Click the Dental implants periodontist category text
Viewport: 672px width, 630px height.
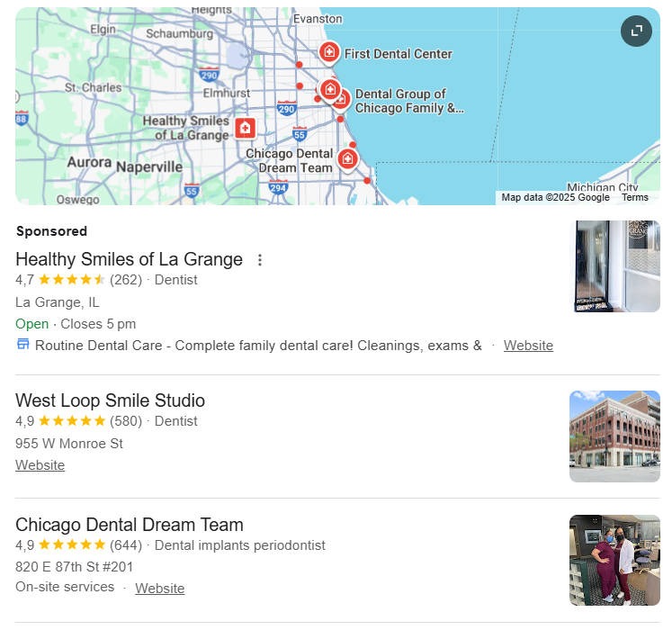(x=240, y=545)
